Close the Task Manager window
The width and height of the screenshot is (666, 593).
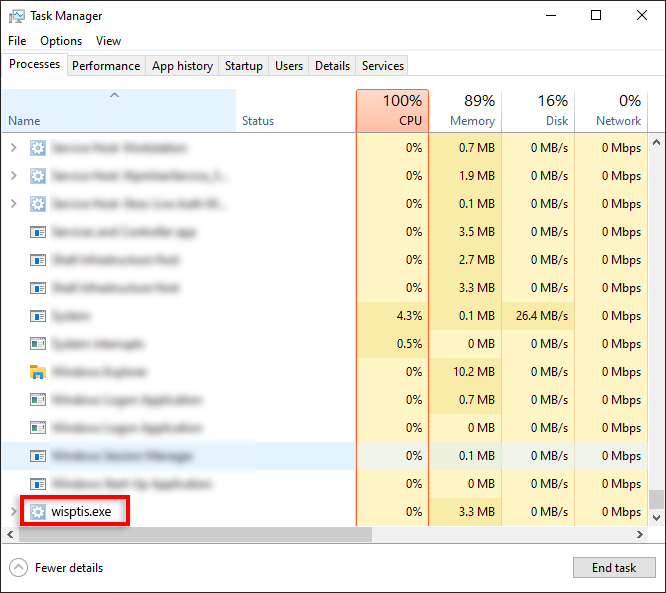[642, 16]
